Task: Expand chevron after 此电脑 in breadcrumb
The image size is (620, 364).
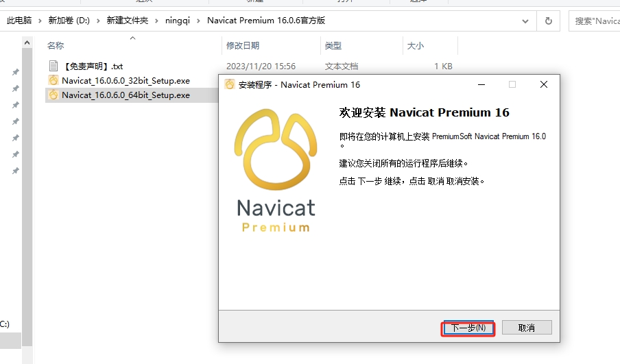Action: point(40,21)
